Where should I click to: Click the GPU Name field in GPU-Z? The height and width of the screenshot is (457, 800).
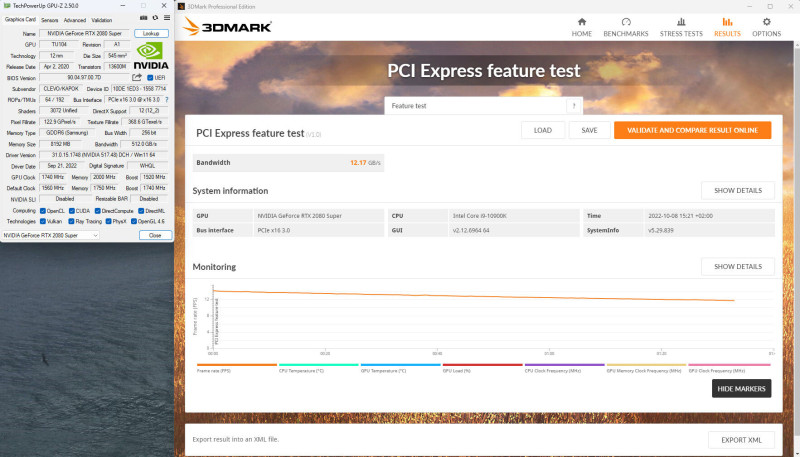point(85,34)
